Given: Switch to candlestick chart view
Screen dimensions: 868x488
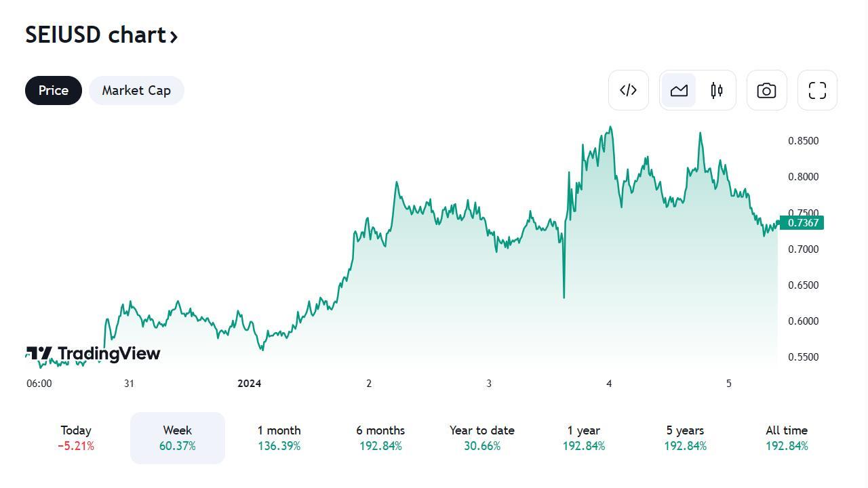Looking at the screenshot, I should point(717,90).
